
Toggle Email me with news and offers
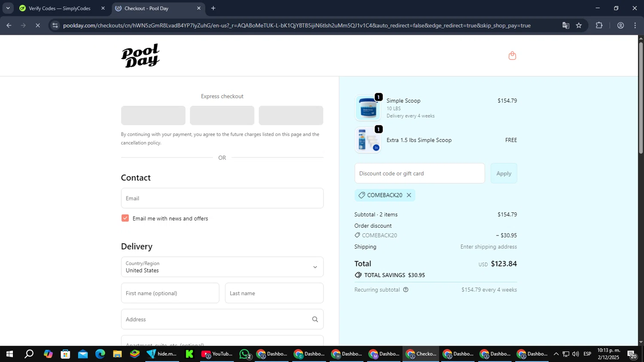point(125,218)
